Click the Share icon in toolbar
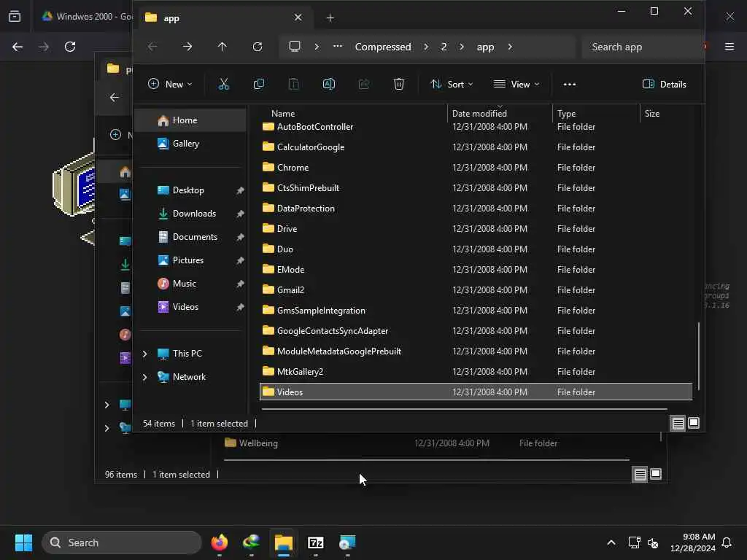747x560 pixels. pos(364,85)
